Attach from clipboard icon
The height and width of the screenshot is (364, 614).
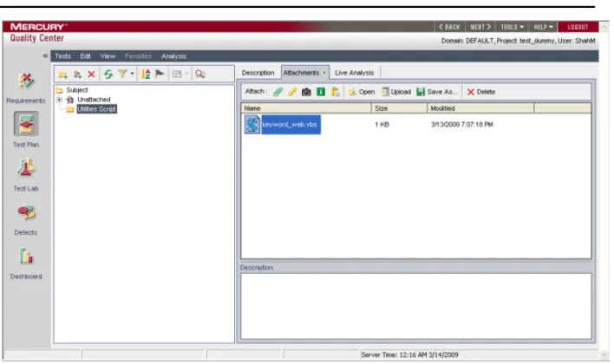[x=336, y=92]
